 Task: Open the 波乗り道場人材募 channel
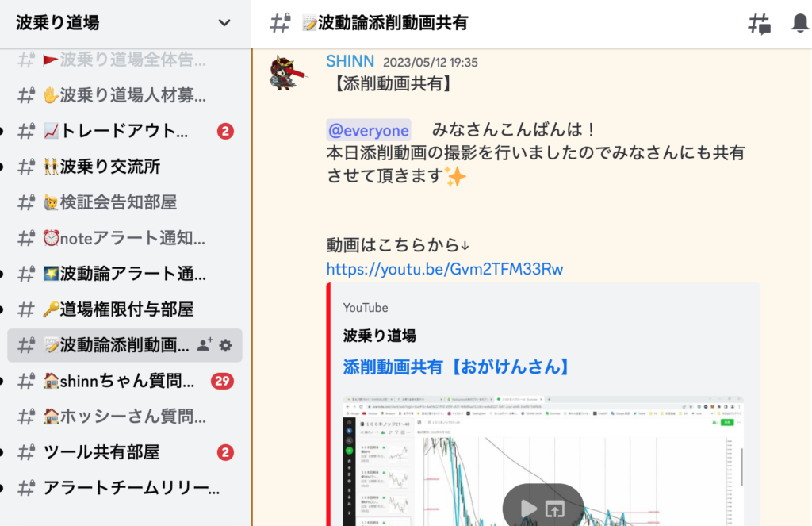pos(124,95)
